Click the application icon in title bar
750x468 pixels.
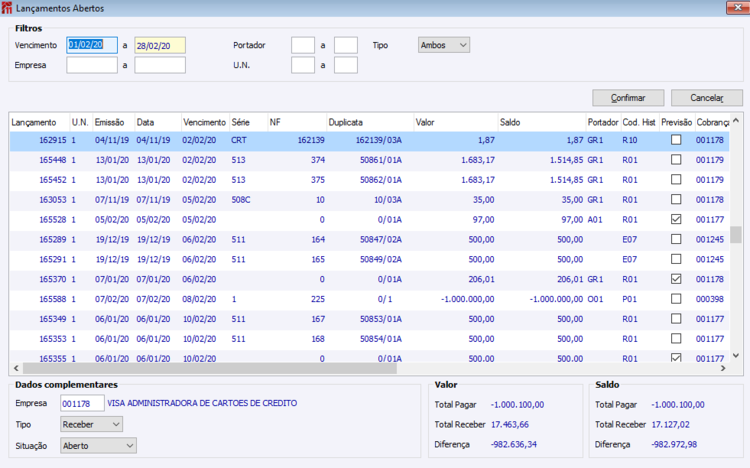[8, 8]
